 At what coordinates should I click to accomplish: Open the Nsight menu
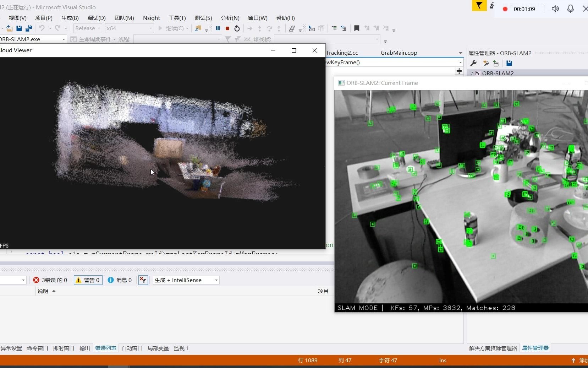[x=151, y=18]
